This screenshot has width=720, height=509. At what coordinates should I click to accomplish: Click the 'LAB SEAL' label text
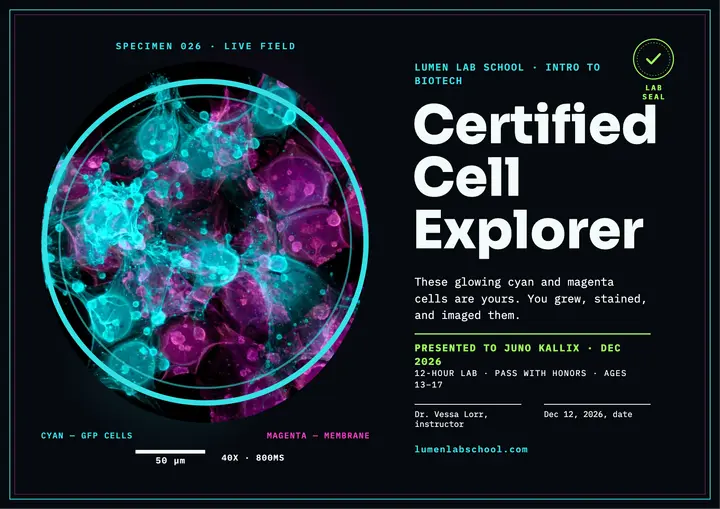[x=653, y=92]
